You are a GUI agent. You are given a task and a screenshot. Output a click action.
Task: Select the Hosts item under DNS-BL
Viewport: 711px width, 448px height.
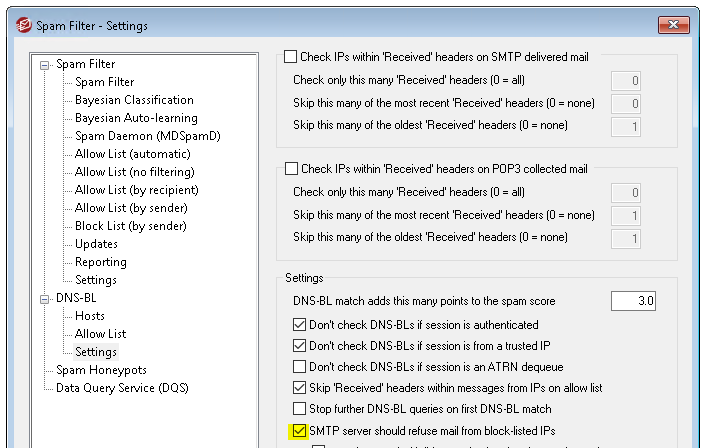coord(90,316)
